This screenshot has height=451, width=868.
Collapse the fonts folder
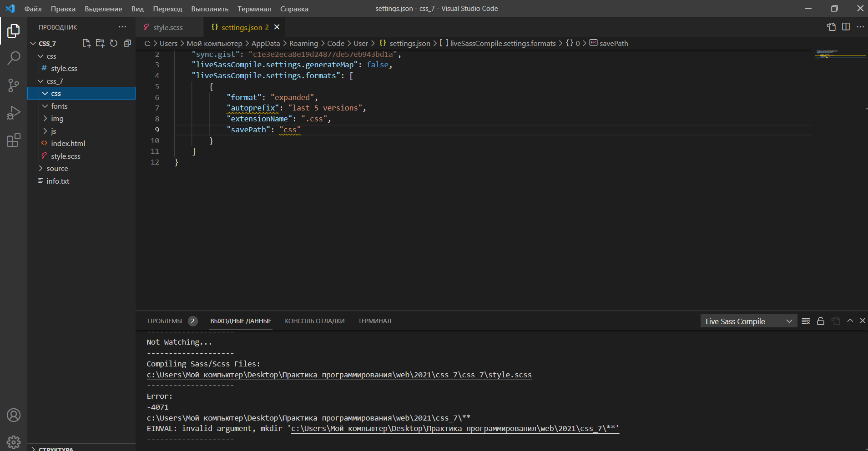coord(45,106)
